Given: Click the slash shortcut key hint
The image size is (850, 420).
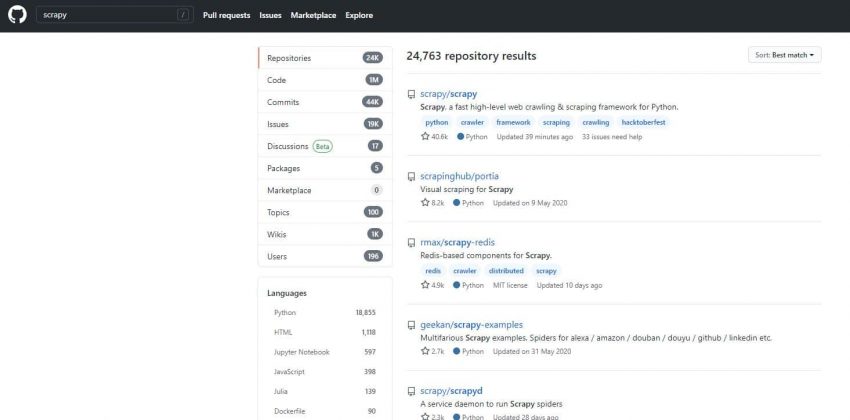Looking at the screenshot, I should (x=183, y=15).
